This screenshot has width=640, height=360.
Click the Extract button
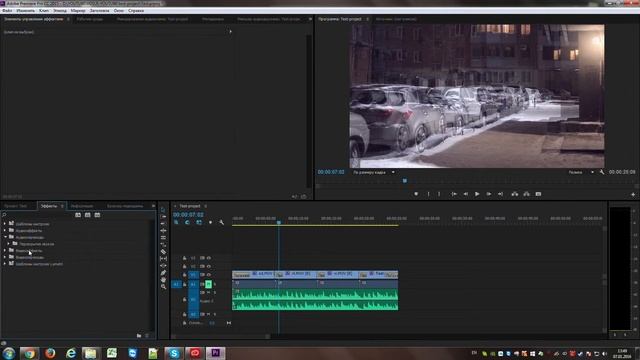pyautogui.click(x=527, y=194)
